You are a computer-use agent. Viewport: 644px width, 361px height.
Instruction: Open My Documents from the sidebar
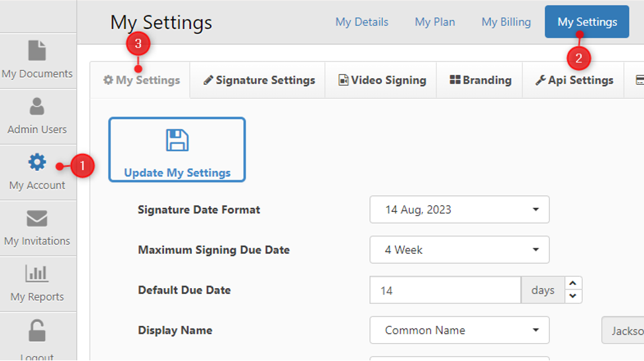[x=37, y=60]
